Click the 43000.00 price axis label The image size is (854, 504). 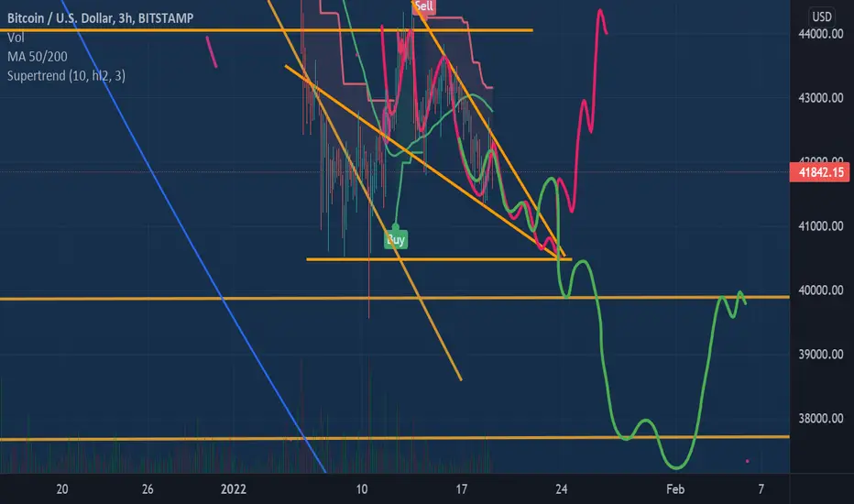tap(821, 98)
